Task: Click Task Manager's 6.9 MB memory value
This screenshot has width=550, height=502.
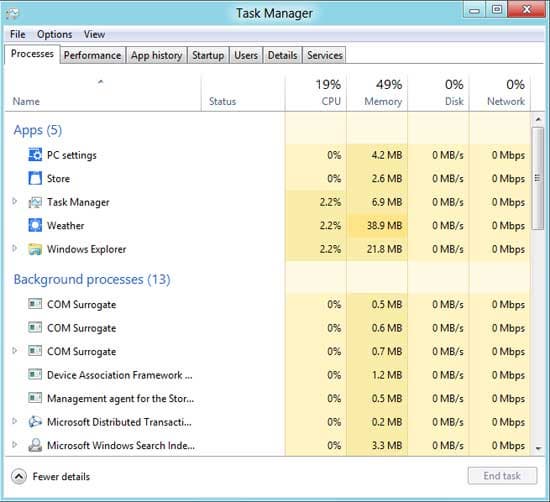Action: (x=387, y=202)
